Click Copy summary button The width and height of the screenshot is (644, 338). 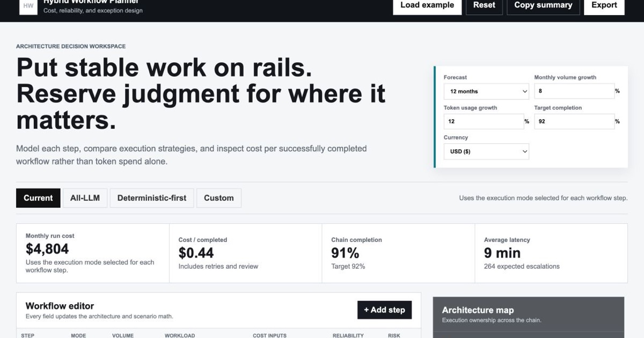(x=543, y=6)
